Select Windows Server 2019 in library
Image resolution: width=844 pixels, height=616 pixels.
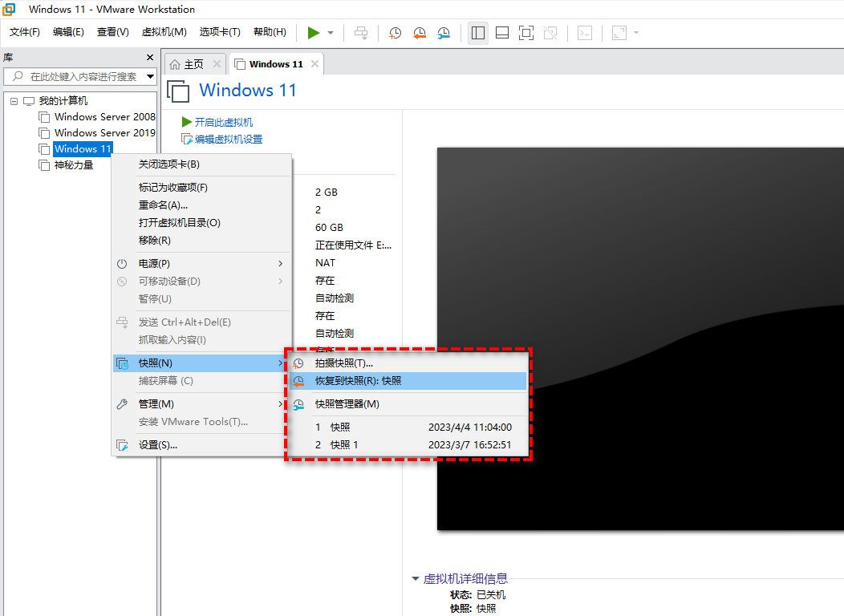tap(104, 133)
